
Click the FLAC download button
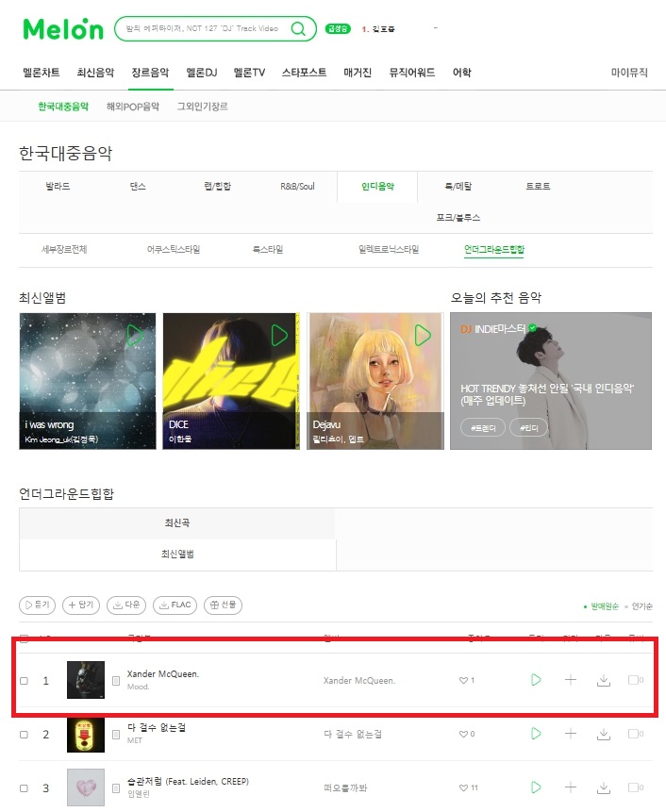point(175,605)
